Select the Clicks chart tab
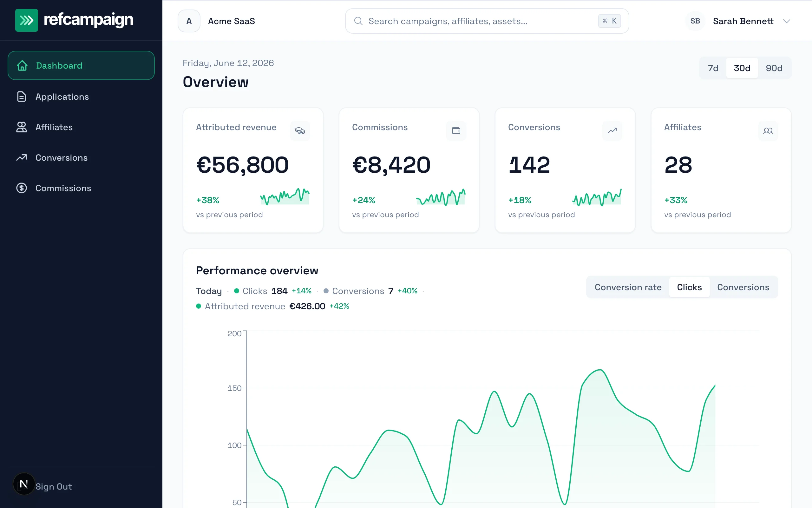The height and width of the screenshot is (508, 812). click(689, 287)
